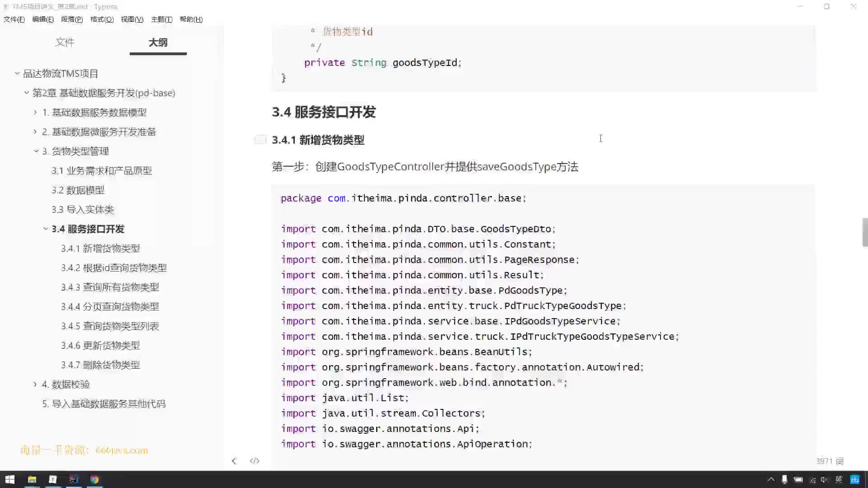Screen dimensions: 868x488
Task: Show hidden system tray icons
Action: click(x=771, y=479)
